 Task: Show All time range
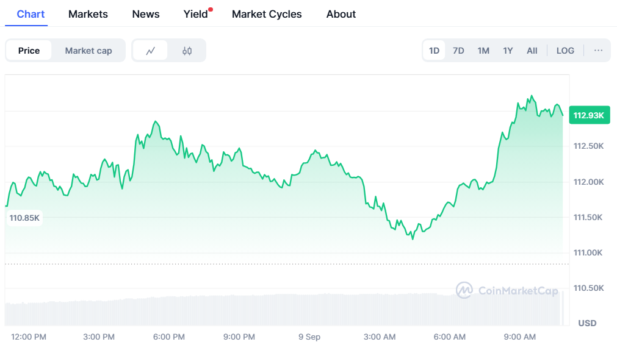(532, 51)
